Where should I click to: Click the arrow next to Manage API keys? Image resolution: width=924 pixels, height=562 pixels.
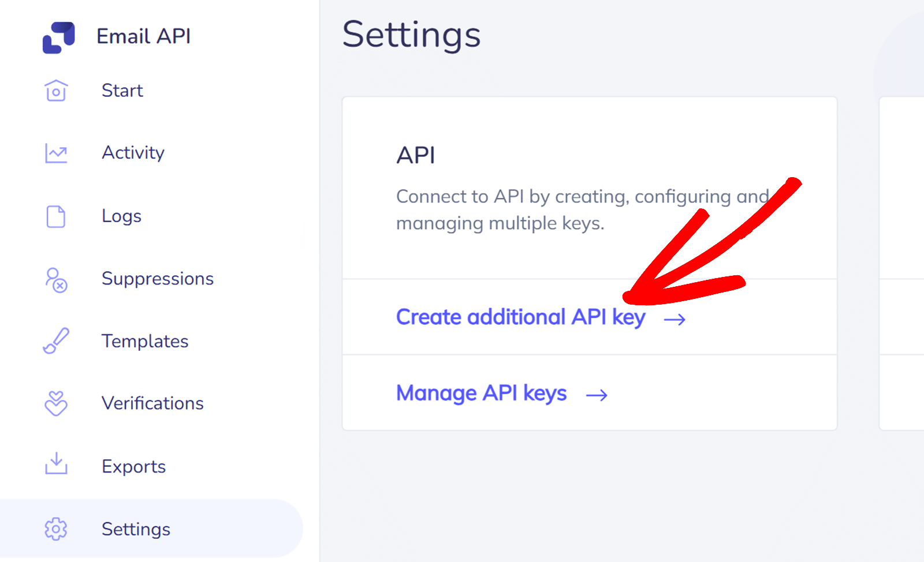click(x=598, y=395)
